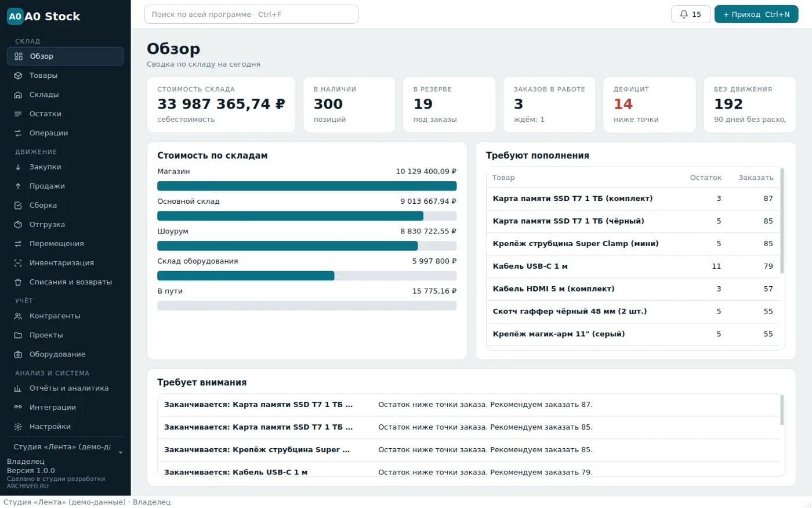Click the Обзор dashboard icon in sidebar
The image size is (812, 508).
[x=18, y=56]
